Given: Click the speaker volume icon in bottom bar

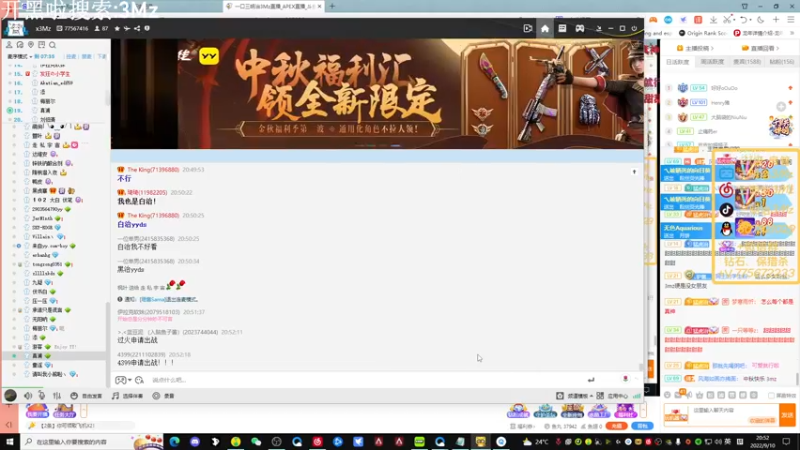Looking at the screenshot, I should point(28,396).
